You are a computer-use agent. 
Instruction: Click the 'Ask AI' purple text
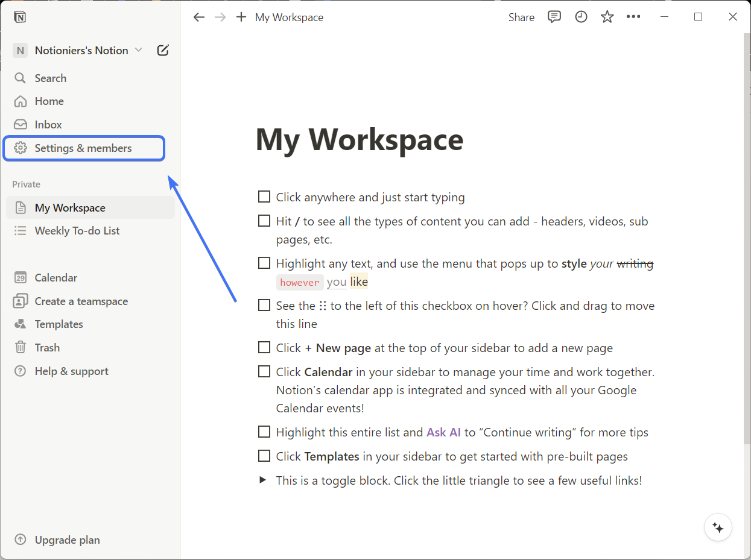[x=443, y=432]
